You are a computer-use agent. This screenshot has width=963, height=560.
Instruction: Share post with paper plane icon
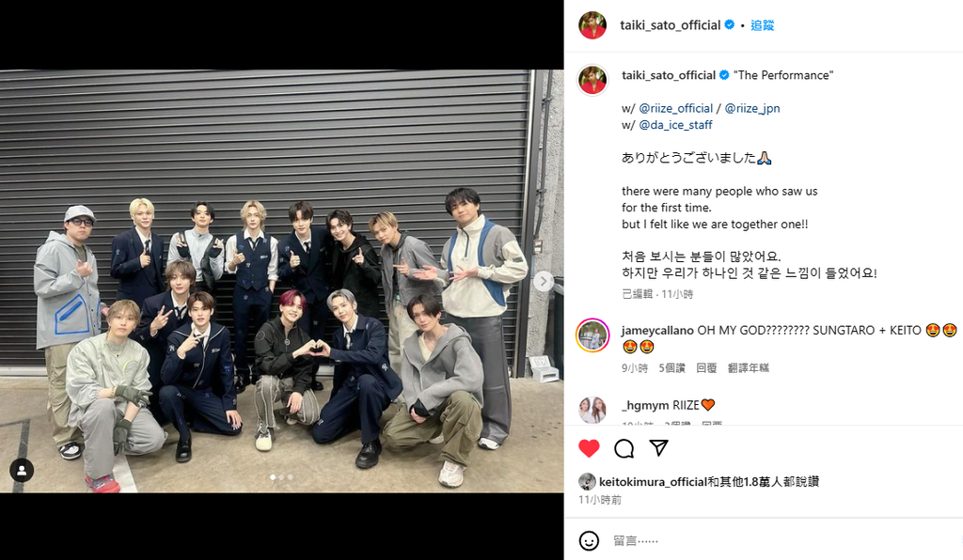coord(658,448)
